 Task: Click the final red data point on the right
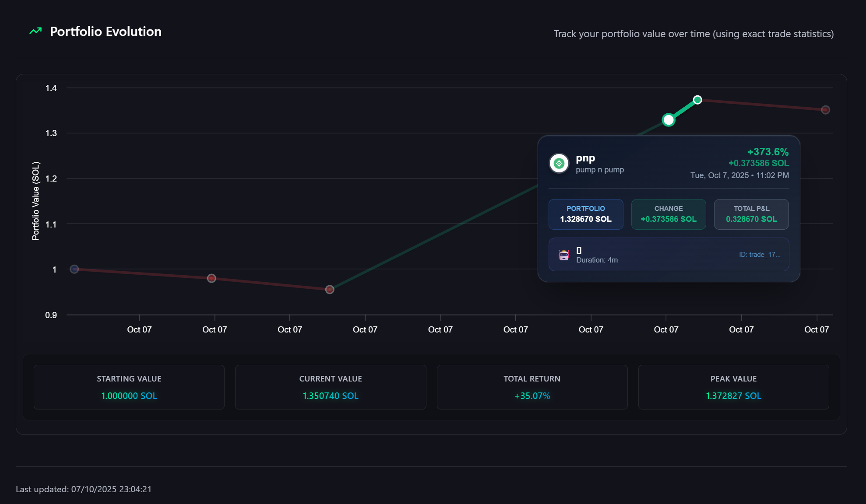point(825,110)
